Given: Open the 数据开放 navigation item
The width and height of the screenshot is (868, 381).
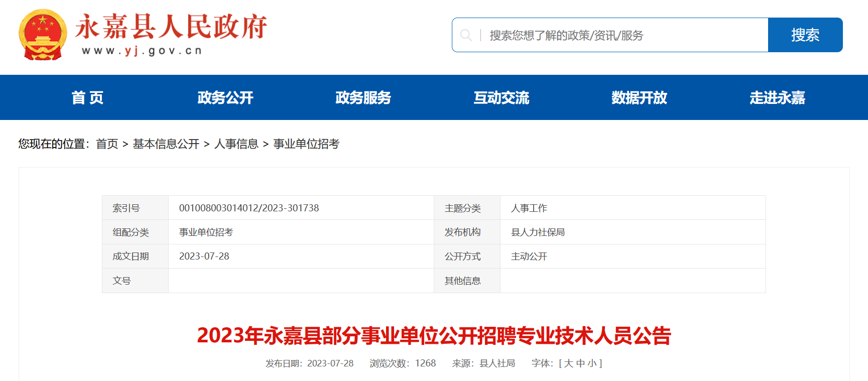Looking at the screenshot, I should 639,97.
